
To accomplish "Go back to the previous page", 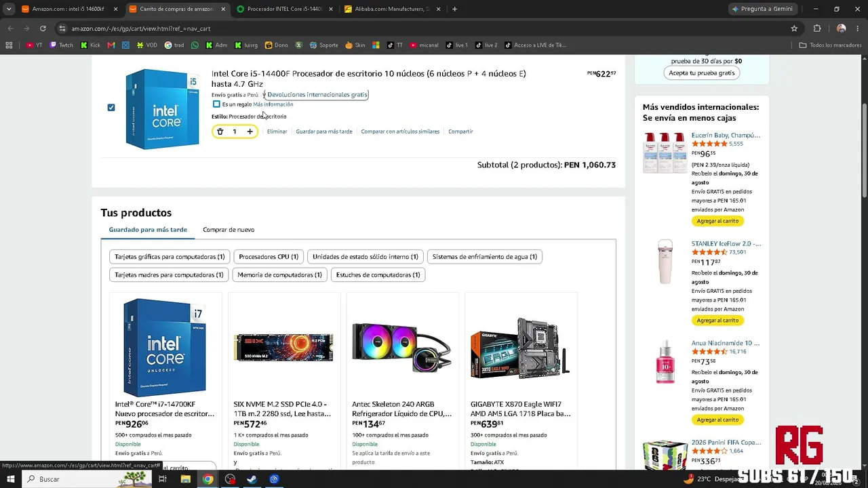I will 10,28.
